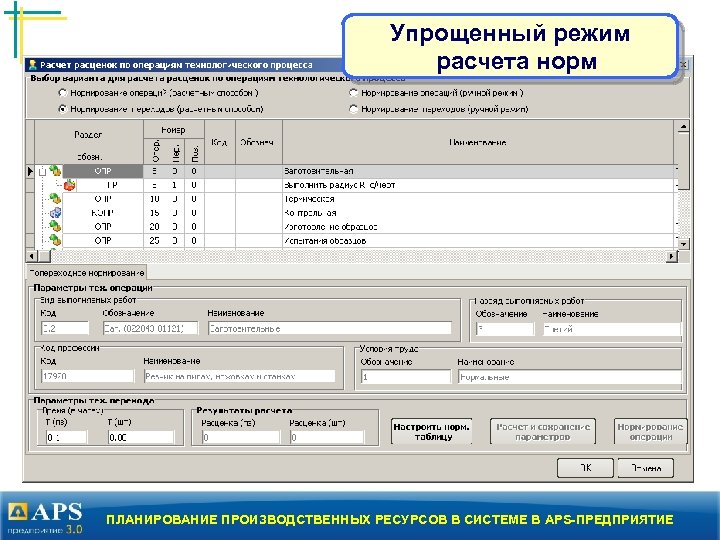The image size is (720, 540).
Task: Open the Попереходное нормирование tab
Action: [87, 273]
